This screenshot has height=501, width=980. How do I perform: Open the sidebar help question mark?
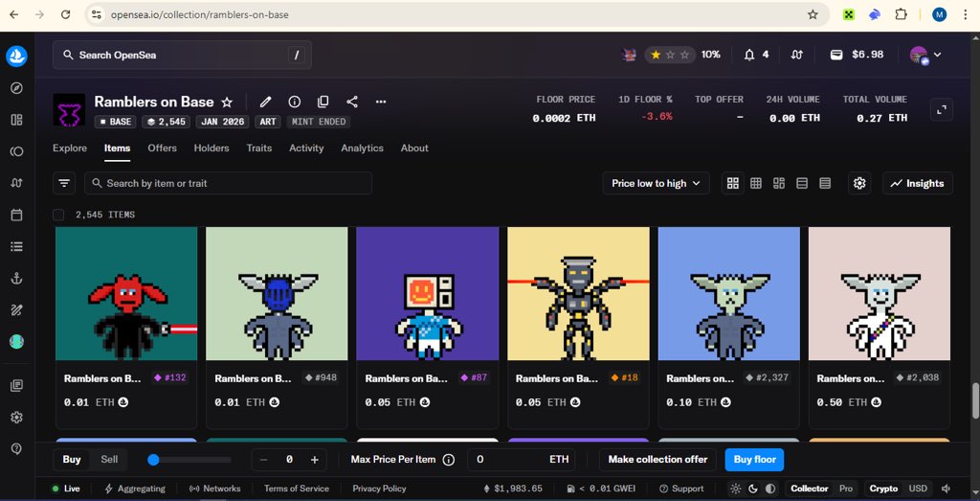click(17, 448)
